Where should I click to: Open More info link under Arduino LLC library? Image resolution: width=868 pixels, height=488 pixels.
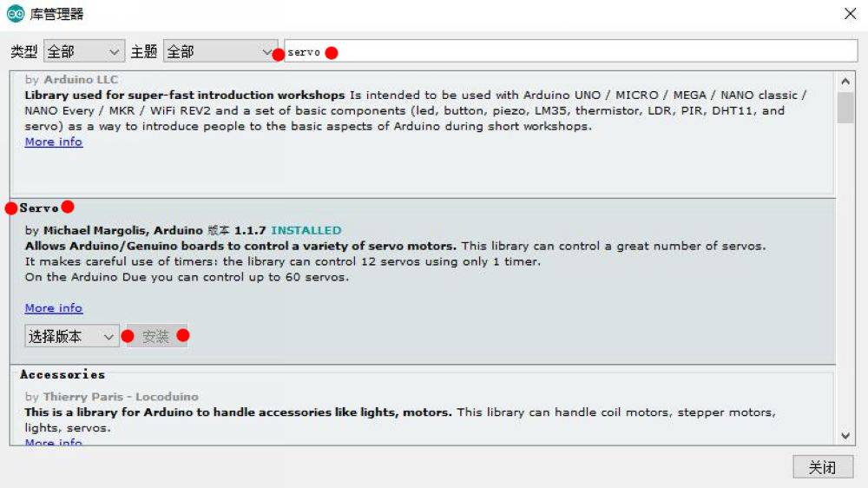click(54, 142)
